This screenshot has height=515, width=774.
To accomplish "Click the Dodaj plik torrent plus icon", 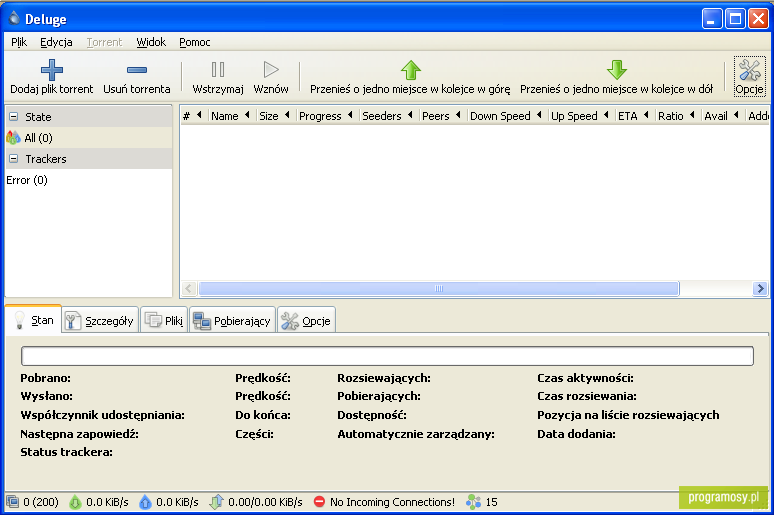I will pyautogui.click(x=52, y=70).
